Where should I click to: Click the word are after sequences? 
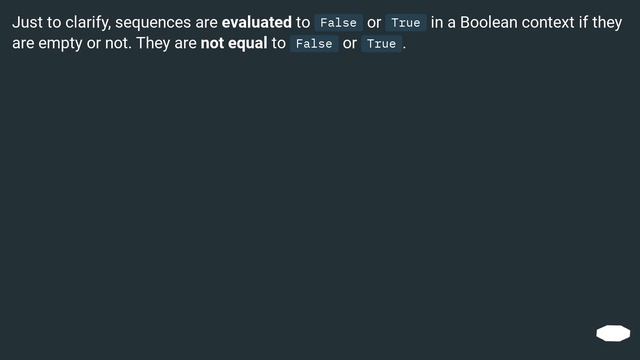(x=206, y=23)
